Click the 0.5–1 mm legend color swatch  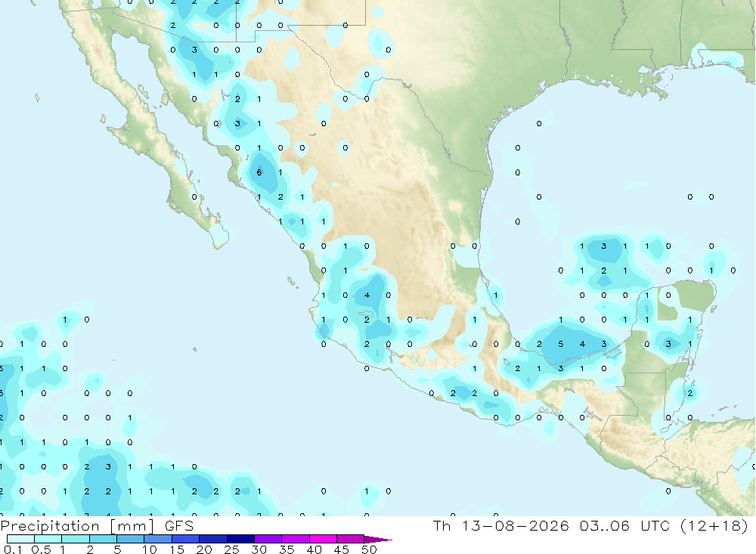point(48,539)
